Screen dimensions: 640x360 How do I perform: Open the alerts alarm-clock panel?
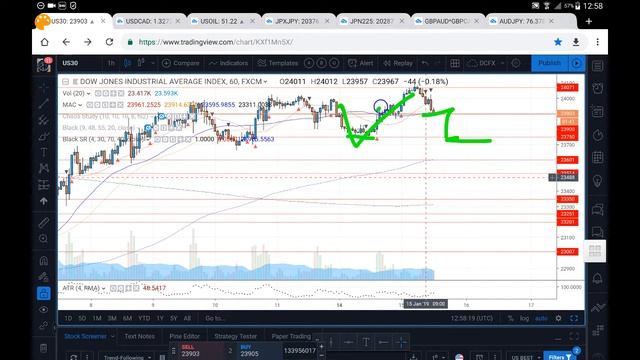(x=598, y=88)
